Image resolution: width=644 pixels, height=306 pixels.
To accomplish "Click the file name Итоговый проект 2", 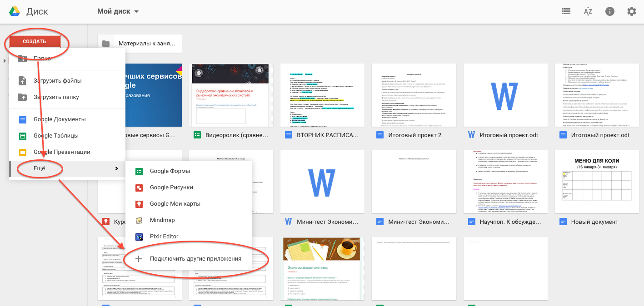I will click(x=415, y=135).
